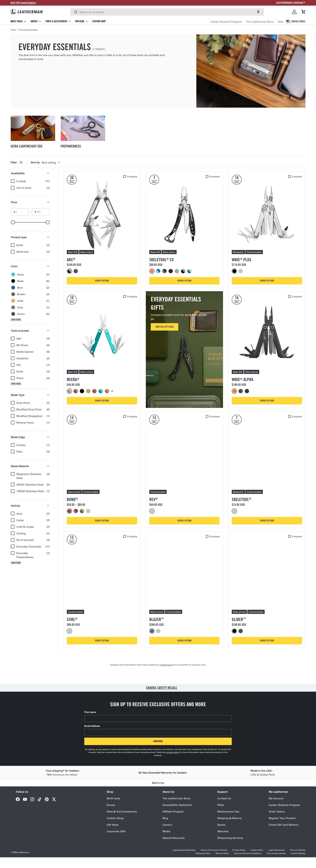Click the voice search microphone icon
The width and height of the screenshot is (316, 868).
258,12
